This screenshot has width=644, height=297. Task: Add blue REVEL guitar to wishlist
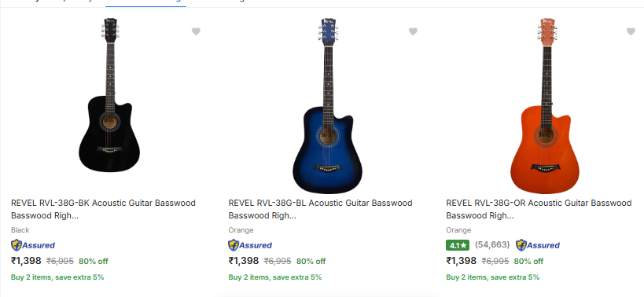(x=413, y=31)
